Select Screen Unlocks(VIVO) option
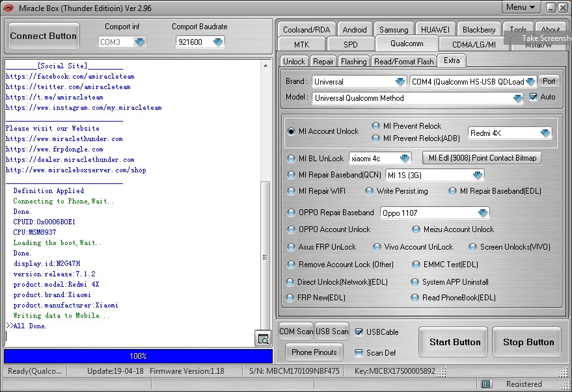The image size is (572, 392). coord(472,247)
